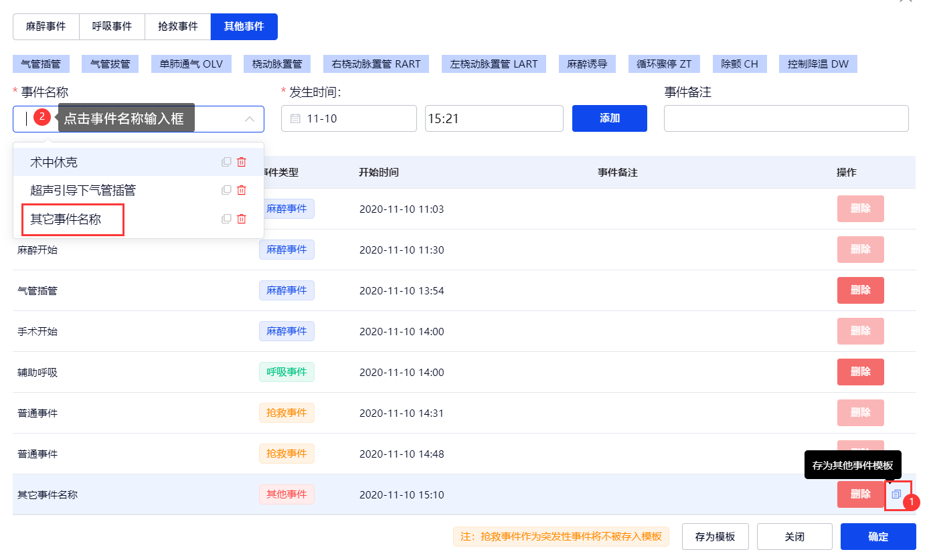Delete the 麻醉开始 event row

860,250
